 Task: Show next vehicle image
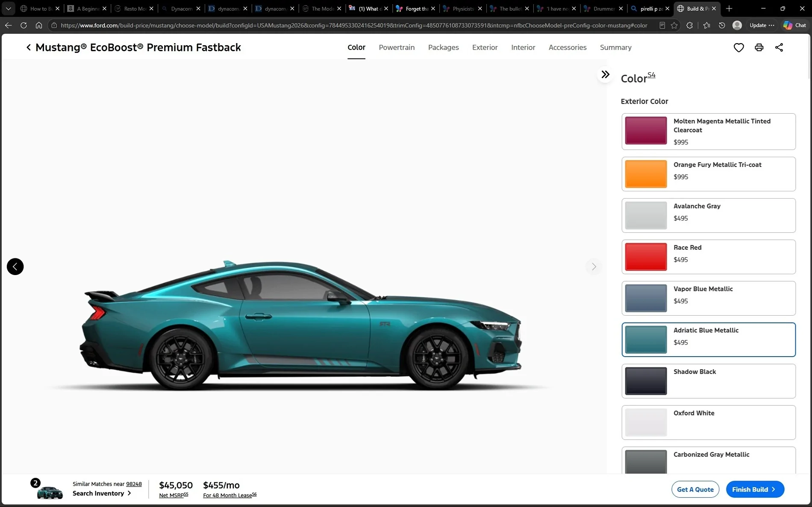pos(594,267)
